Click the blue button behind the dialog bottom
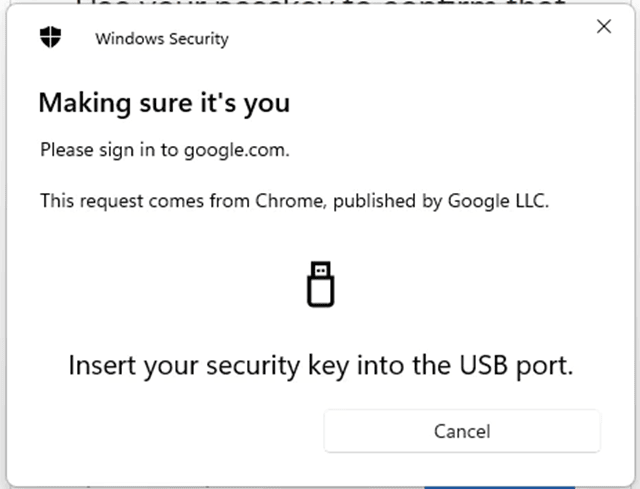Screen dimensions: 640x489 point(499,487)
